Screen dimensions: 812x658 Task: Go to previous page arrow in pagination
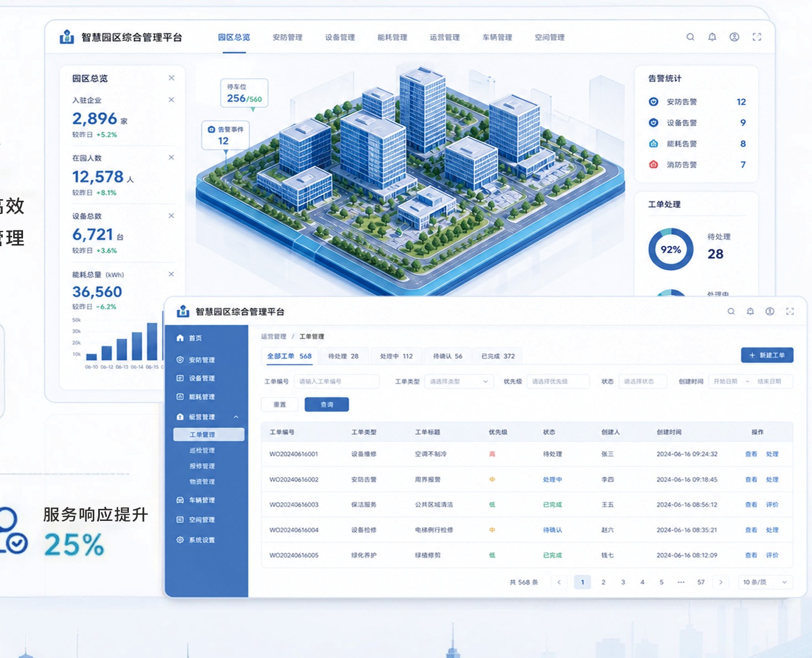point(559,582)
